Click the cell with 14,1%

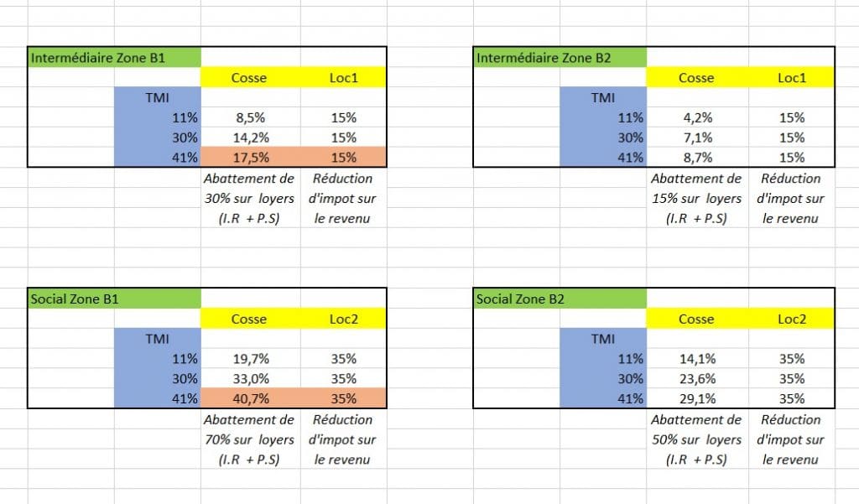click(695, 359)
